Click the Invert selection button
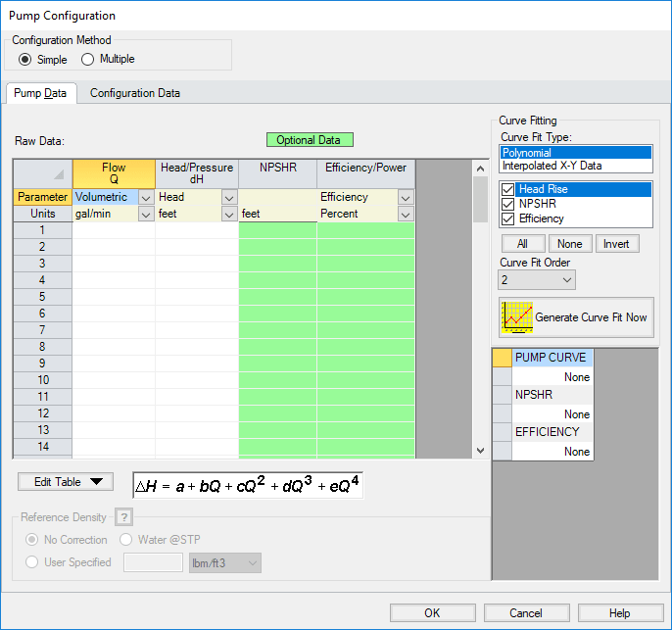The image size is (672, 630). (x=617, y=244)
